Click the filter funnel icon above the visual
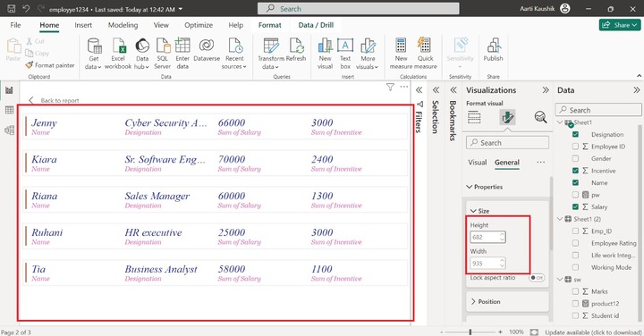Image resolution: width=644 pixels, height=336 pixels. click(x=390, y=87)
